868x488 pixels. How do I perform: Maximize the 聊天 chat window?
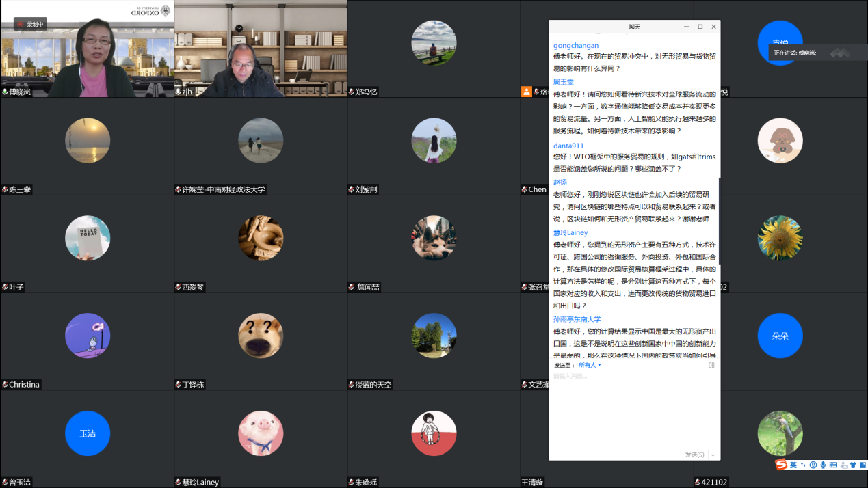pyautogui.click(x=700, y=27)
